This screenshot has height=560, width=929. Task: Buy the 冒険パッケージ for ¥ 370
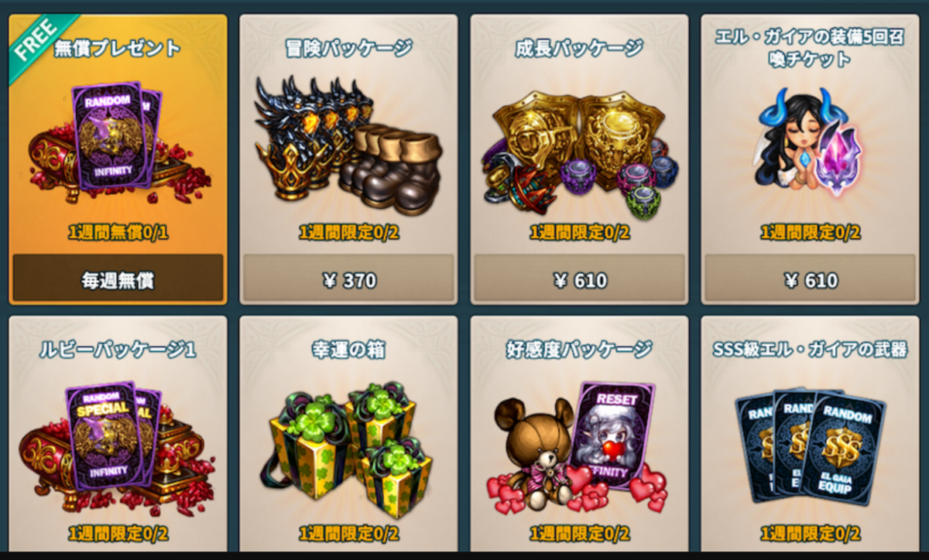pyautogui.click(x=348, y=279)
